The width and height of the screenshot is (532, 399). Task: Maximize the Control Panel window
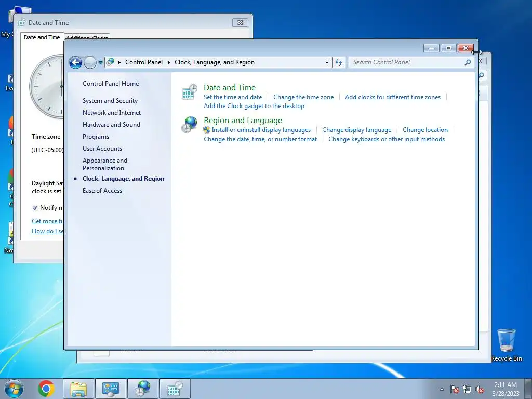pos(448,48)
